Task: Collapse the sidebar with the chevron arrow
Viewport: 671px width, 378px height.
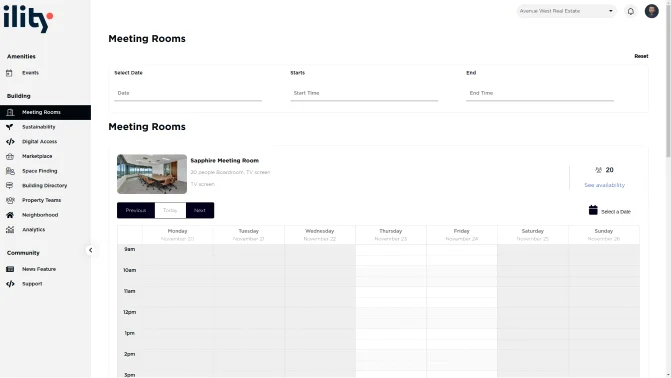Action: [x=90, y=250]
